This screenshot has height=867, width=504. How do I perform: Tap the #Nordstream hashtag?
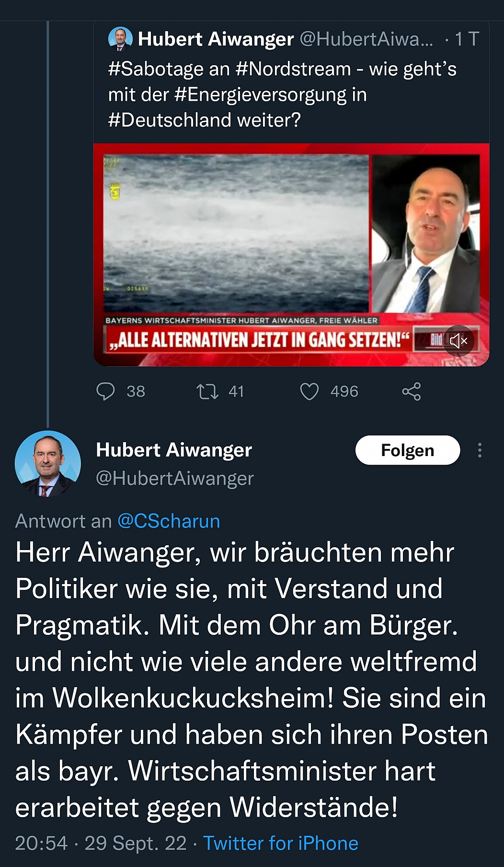[x=293, y=69]
